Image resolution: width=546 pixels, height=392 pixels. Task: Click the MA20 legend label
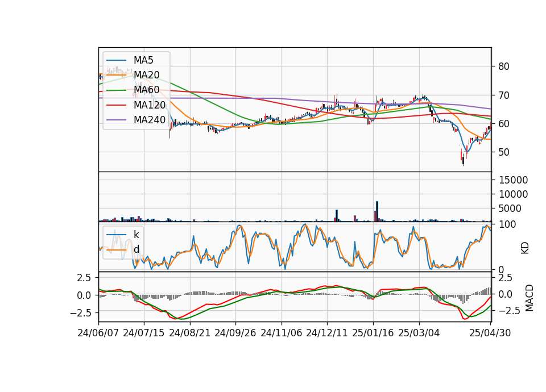coord(146,75)
